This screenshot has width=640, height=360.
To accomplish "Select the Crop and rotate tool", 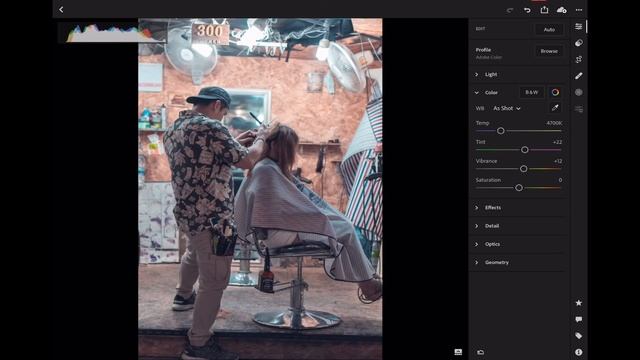I will pos(579,60).
